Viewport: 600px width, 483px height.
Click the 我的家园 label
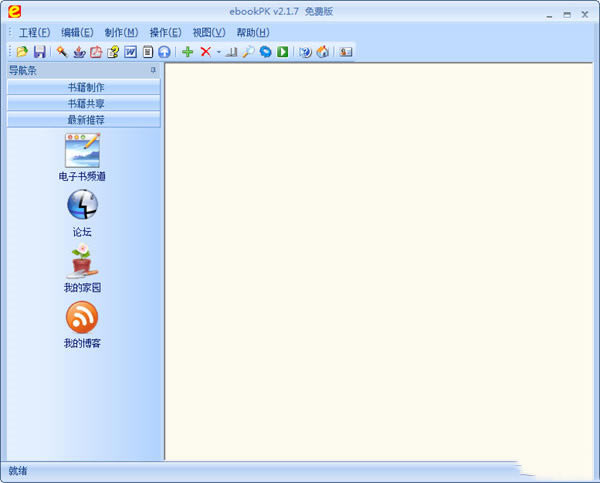[x=82, y=288]
